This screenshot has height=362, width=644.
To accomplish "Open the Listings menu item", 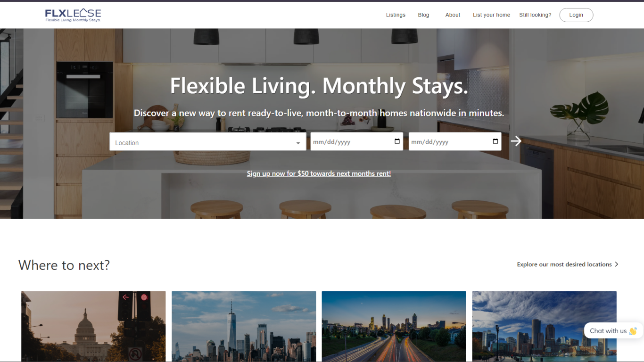I will point(396,15).
